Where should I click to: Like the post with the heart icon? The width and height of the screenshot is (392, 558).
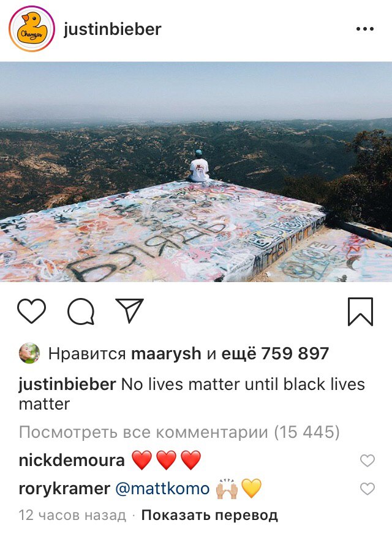coord(32,311)
